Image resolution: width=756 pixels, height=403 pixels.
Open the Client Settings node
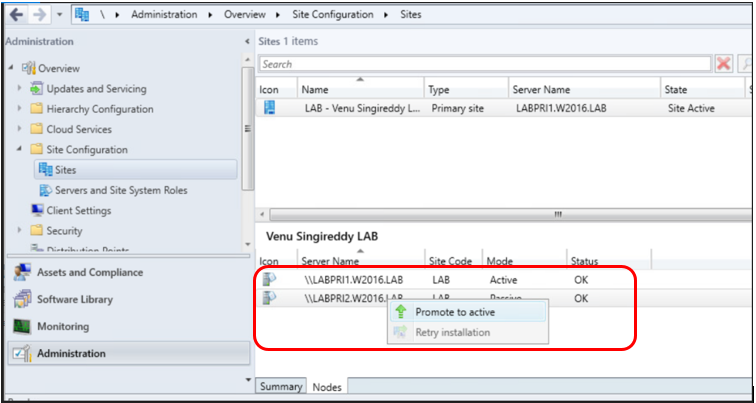(x=79, y=211)
